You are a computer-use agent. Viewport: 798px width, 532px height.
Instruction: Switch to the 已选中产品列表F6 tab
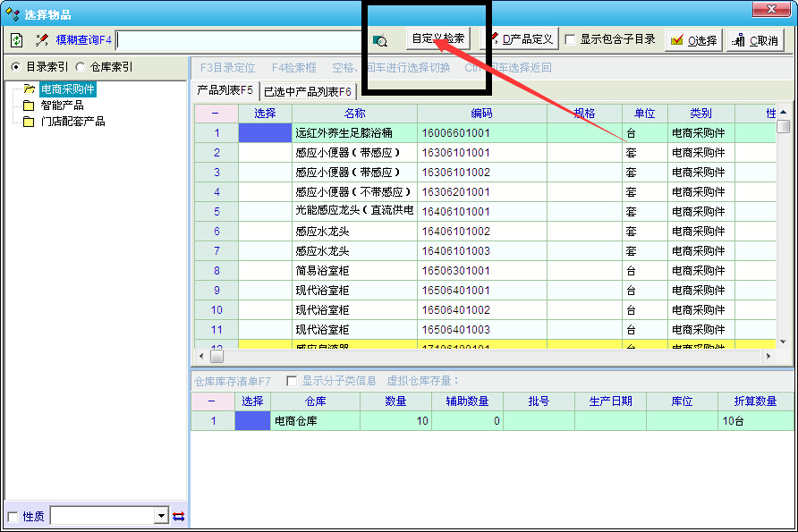pyautogui.click(x=307, y=91)
